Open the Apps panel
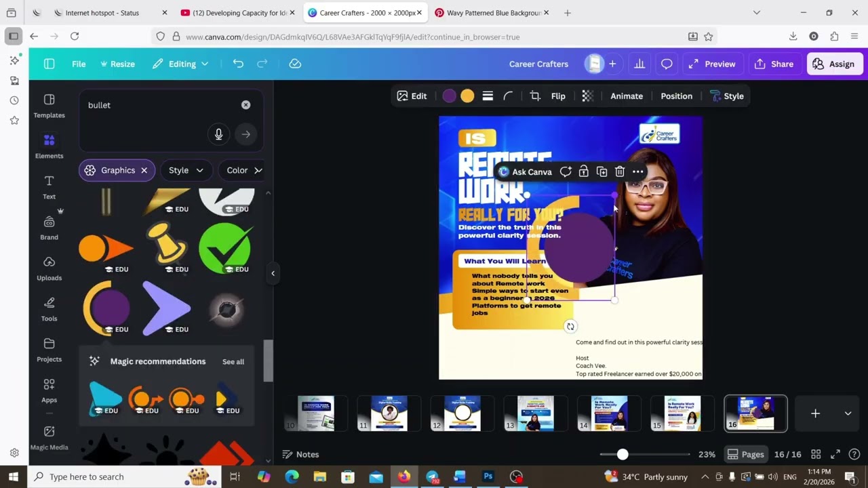 (x=49, y=390)
